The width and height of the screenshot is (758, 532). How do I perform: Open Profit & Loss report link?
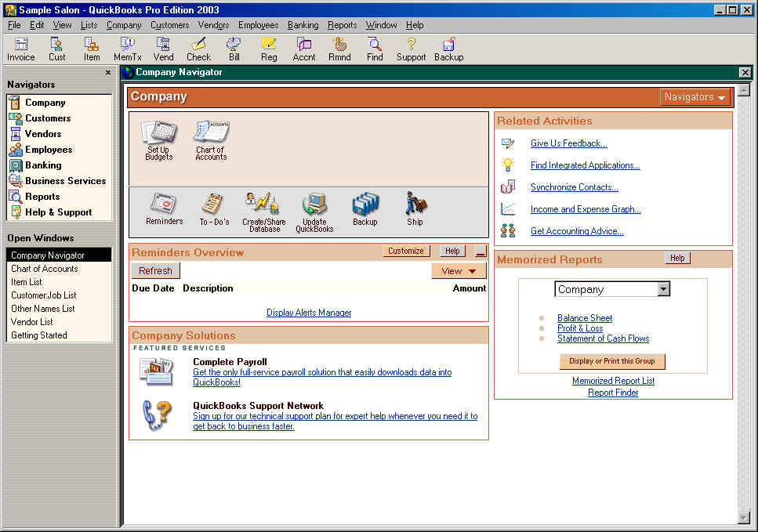(580, 328)
